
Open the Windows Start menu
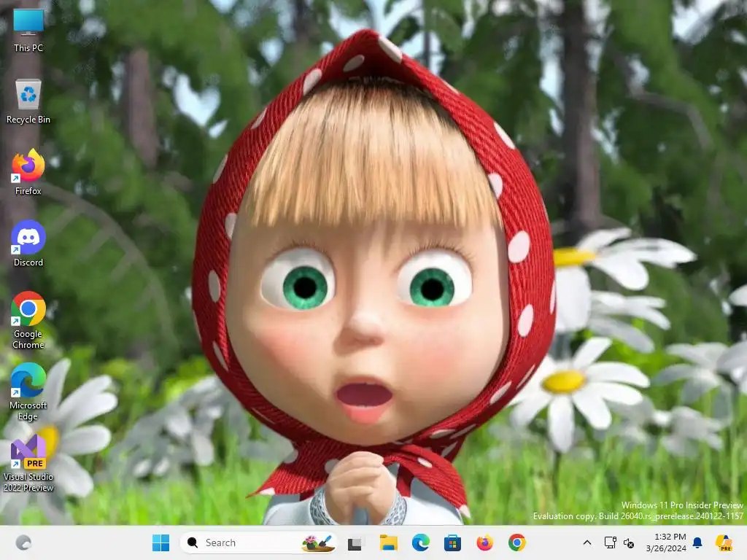(x=160, y=542)
